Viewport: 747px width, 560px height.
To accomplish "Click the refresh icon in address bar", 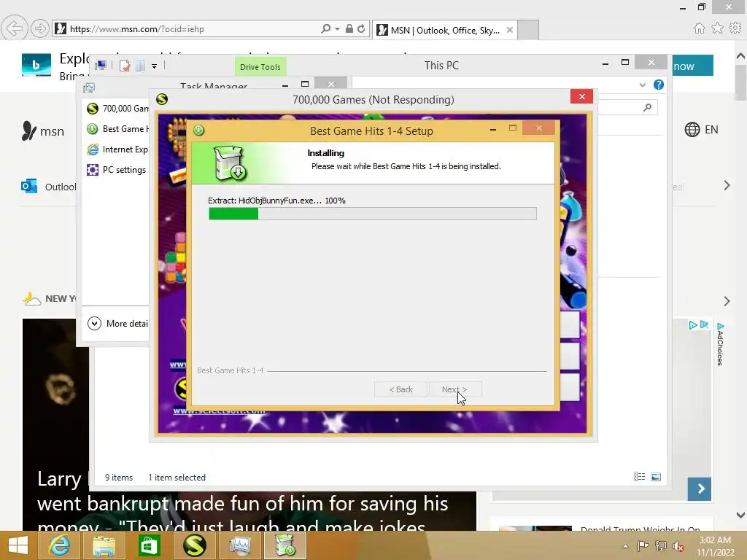I will [361, 28].
